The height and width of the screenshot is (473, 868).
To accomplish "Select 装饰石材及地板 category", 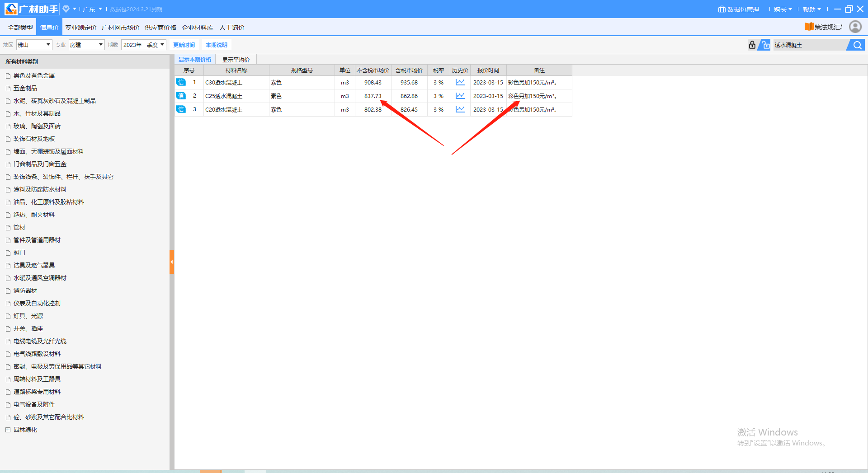I will tap(34, 139).
